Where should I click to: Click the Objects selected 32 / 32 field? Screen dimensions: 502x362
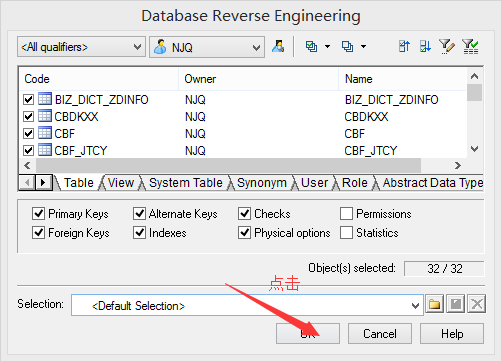pyautogui.click(x=444, y=268)
